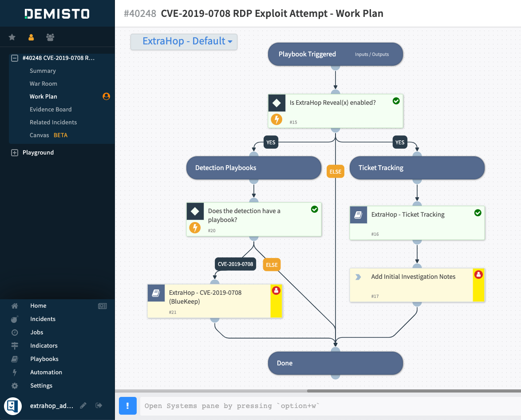This screenshot has width=521, height=420.
Task: Select the Done node
Action: 335,363
